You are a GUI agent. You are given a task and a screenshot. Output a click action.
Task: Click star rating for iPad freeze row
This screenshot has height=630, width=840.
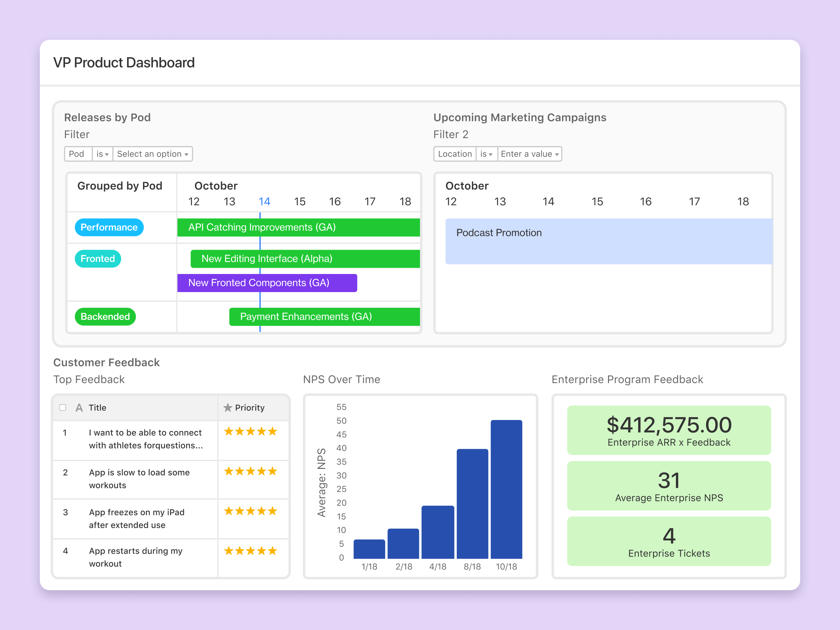click(250, 511)
